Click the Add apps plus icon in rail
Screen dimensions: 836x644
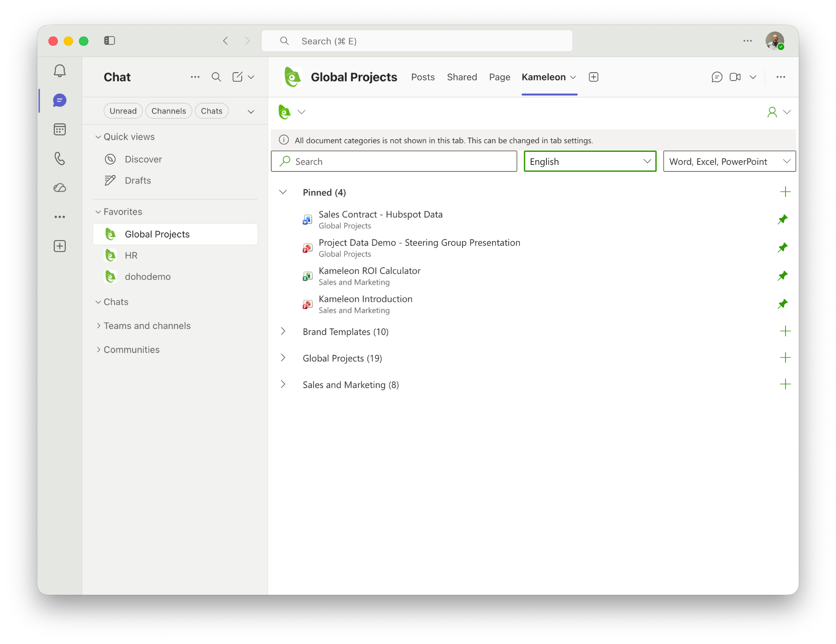(x=60, y=246)
